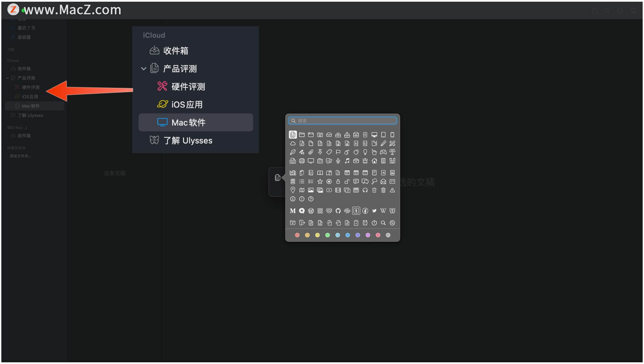Apply the gray color dot
This screenshot has height=364, width=644.
(388, 235)
